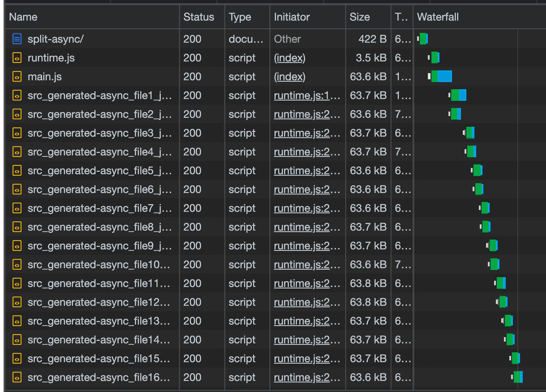Click script icon of src_generated-async_file6
The width and height of the screenshot is (546, 392).
tap(17, 189)
